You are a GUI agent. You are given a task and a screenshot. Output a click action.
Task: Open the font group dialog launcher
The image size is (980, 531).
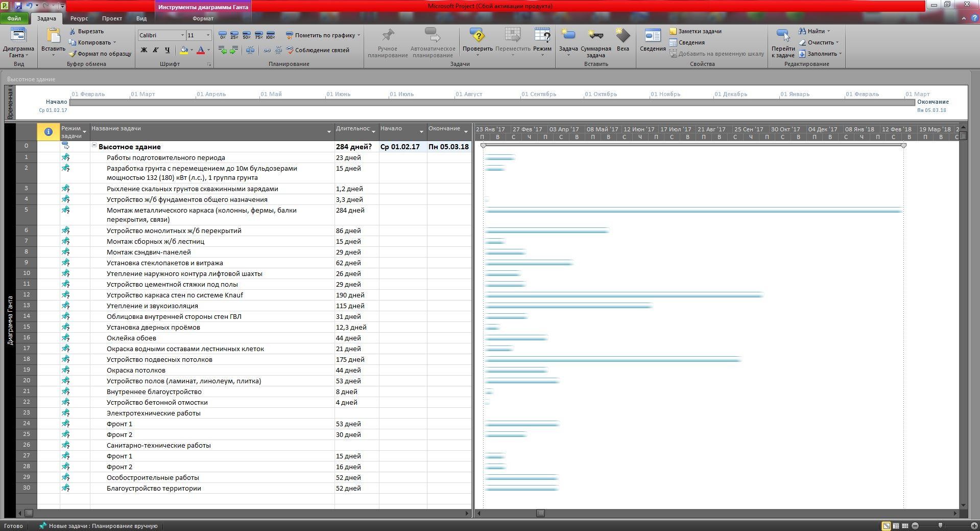coord(209,64)
